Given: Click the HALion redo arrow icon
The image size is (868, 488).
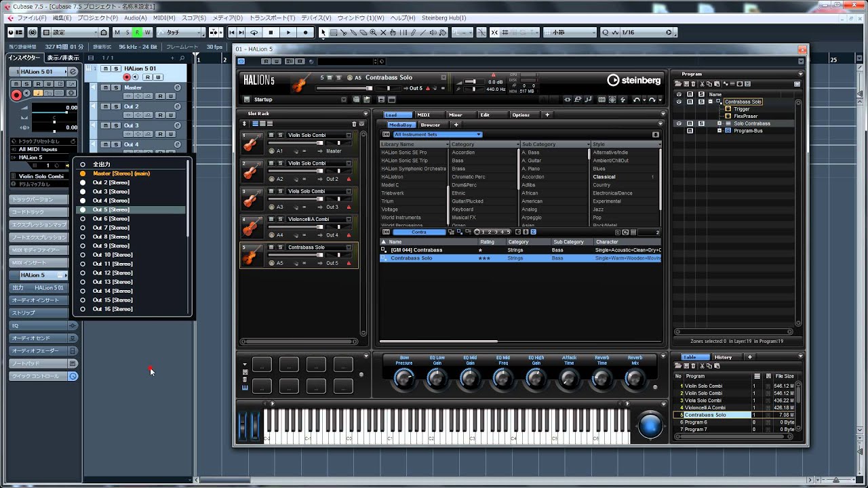Looking at the screenshot, I should [x=651, y=100].
